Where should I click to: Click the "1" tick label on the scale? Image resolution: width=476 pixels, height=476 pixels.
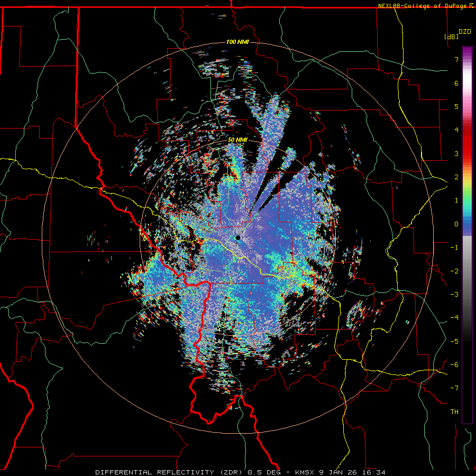coord(456,200)
